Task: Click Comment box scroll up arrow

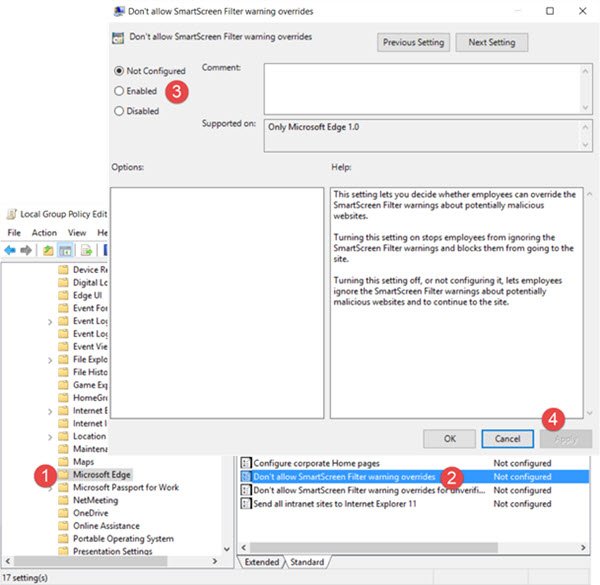Action: click(585, 71)
